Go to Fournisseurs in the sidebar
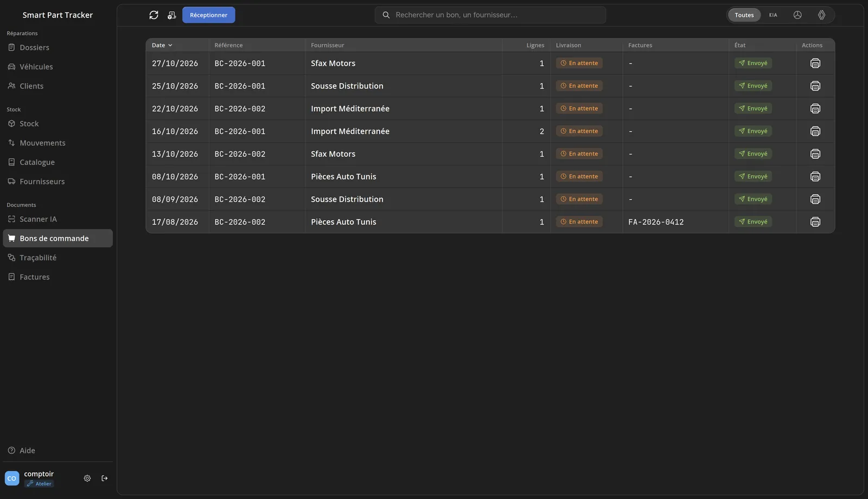This screenshot has height=499, width=868. point(58,182)
